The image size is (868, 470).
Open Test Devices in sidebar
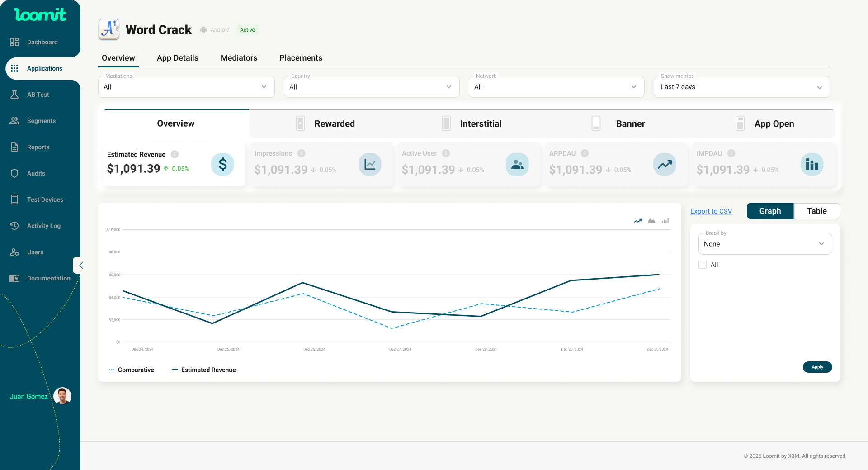pos(45,199)
